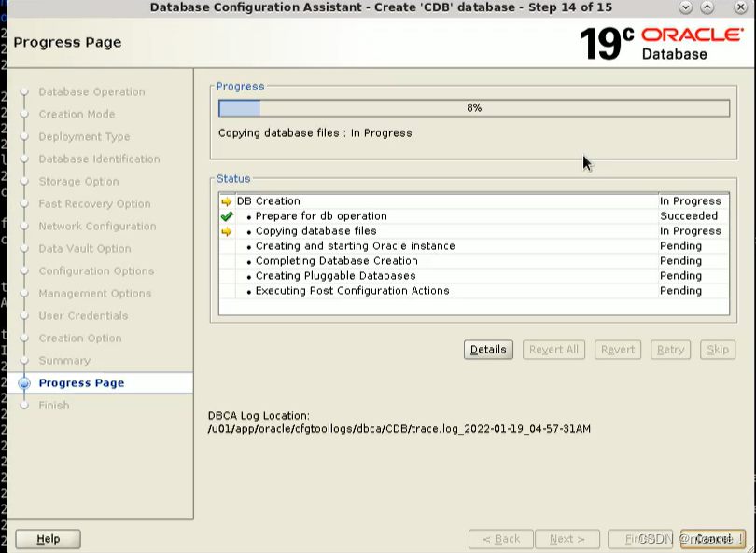The image size is (756, 553).
Task: Expand the Progress section header
Action: (x=241, y=86)
